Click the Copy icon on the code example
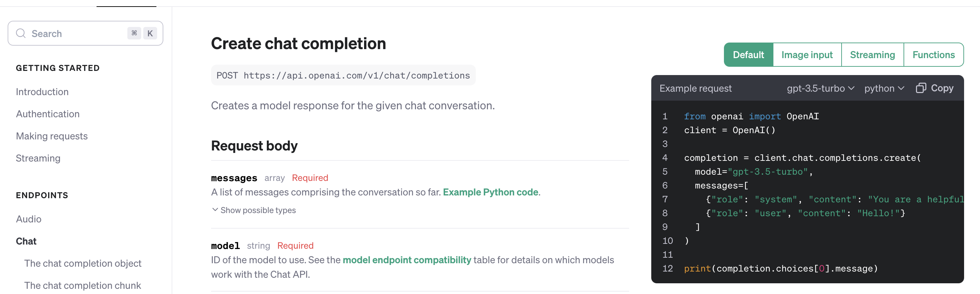 coord(921,88)
